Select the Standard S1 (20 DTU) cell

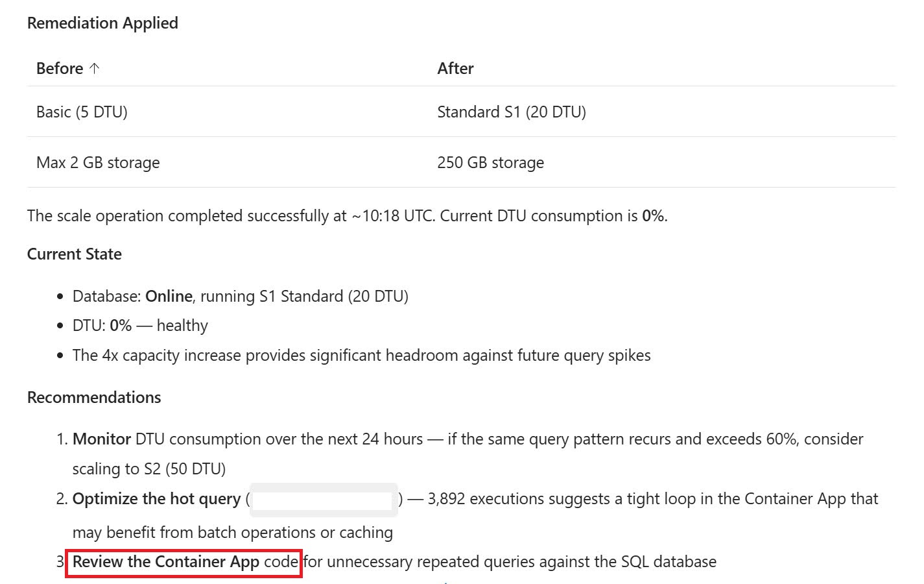click(x=511, y=112)
